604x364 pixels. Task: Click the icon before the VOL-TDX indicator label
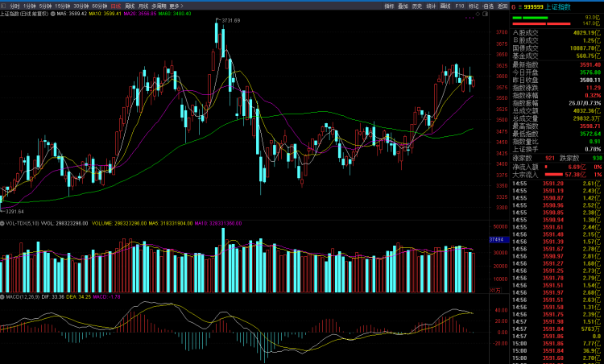click(2, 223)
